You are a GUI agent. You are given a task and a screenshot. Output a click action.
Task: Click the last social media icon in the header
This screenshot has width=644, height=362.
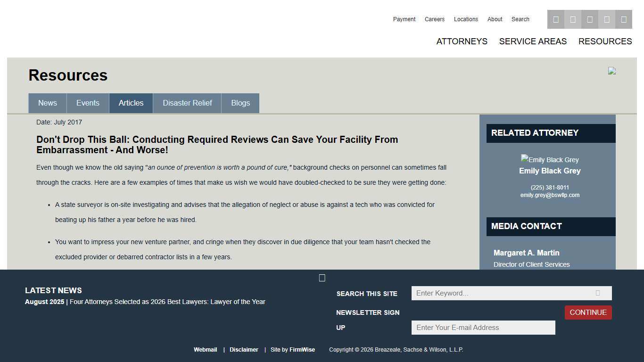624,19
